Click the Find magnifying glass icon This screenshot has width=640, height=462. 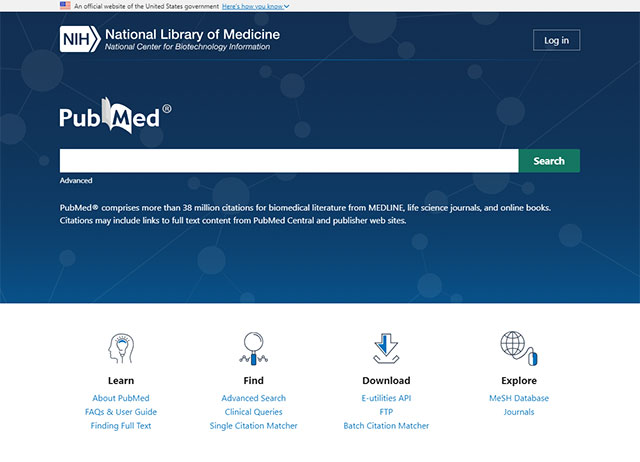253,348
